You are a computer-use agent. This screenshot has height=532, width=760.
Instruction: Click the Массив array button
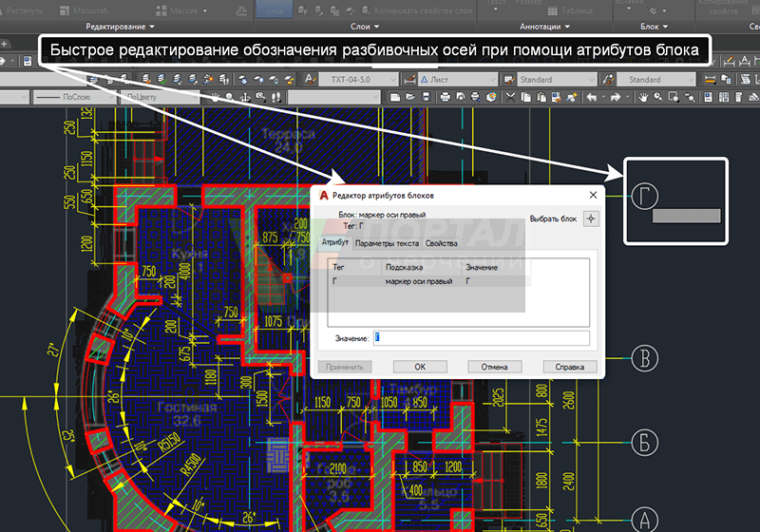click(181, 10)
